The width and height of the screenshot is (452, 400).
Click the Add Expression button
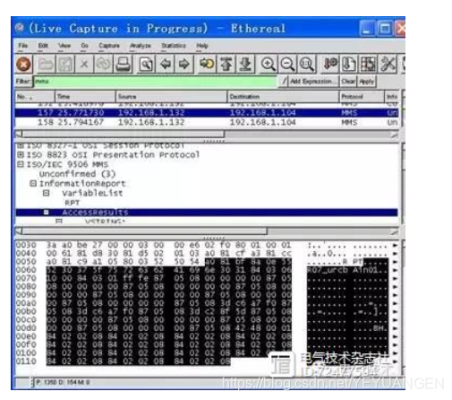click(x=311, y=81)
